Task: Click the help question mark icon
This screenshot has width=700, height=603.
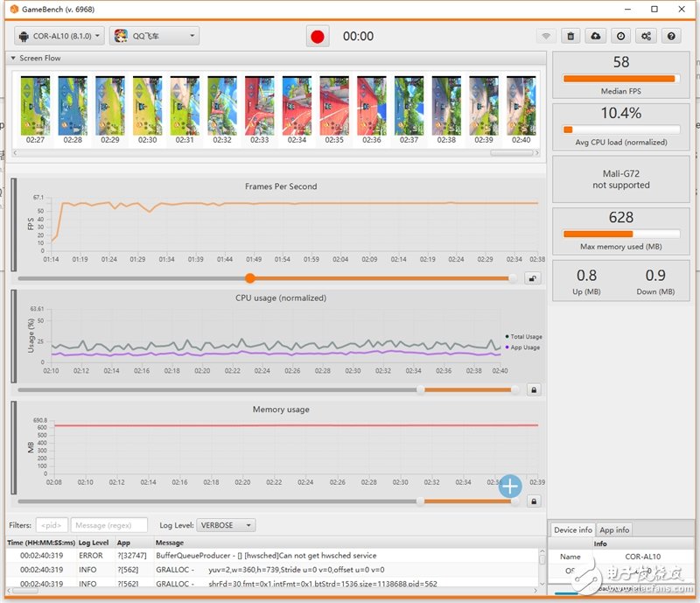Action: 671,36
